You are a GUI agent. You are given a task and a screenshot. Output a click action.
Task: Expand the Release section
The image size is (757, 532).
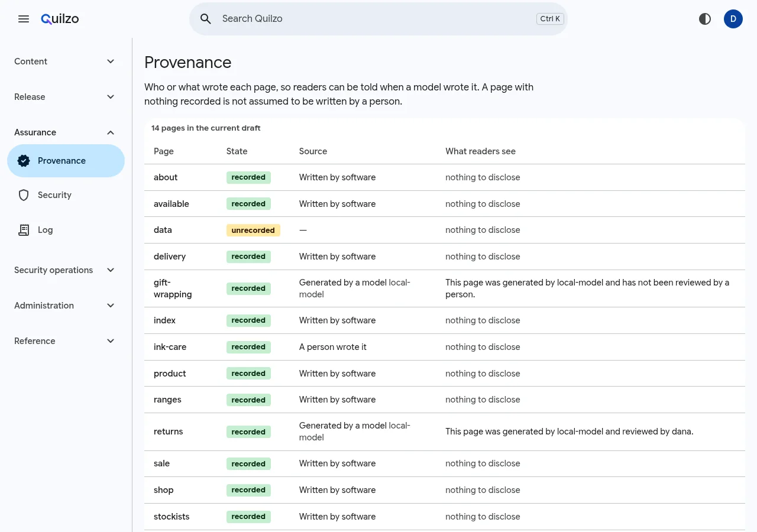point(66,97)
